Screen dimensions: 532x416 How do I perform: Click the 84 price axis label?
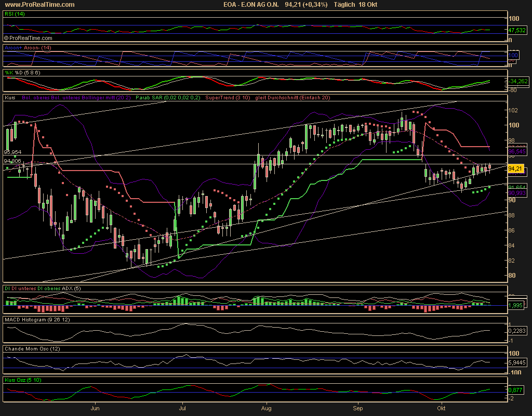(512, 245)
